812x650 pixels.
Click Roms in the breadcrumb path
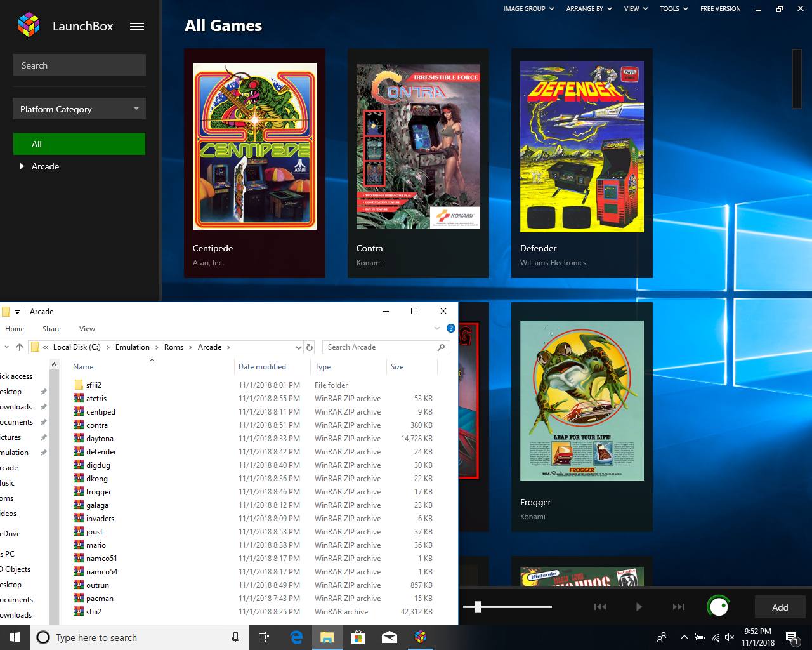coord(174,347)
